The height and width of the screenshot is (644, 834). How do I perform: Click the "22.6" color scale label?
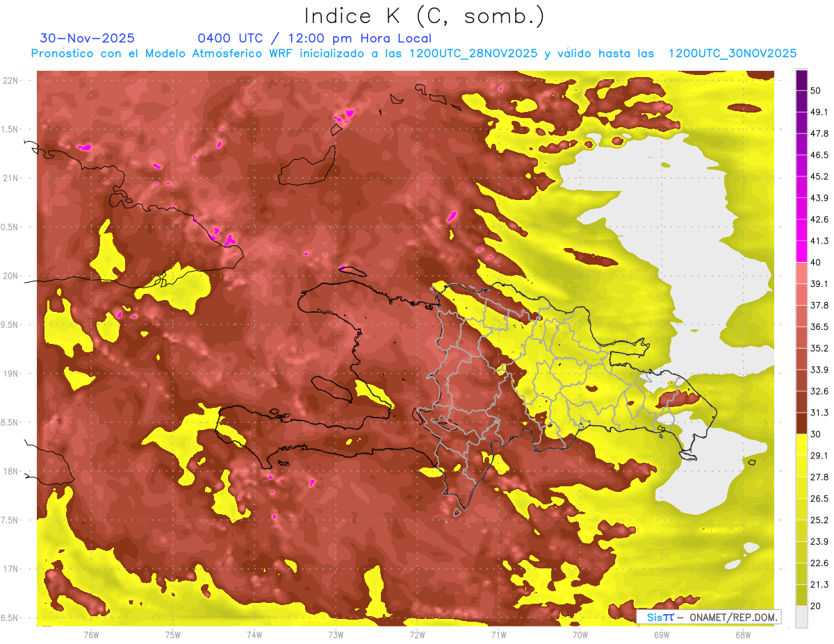tap(819, 563)
